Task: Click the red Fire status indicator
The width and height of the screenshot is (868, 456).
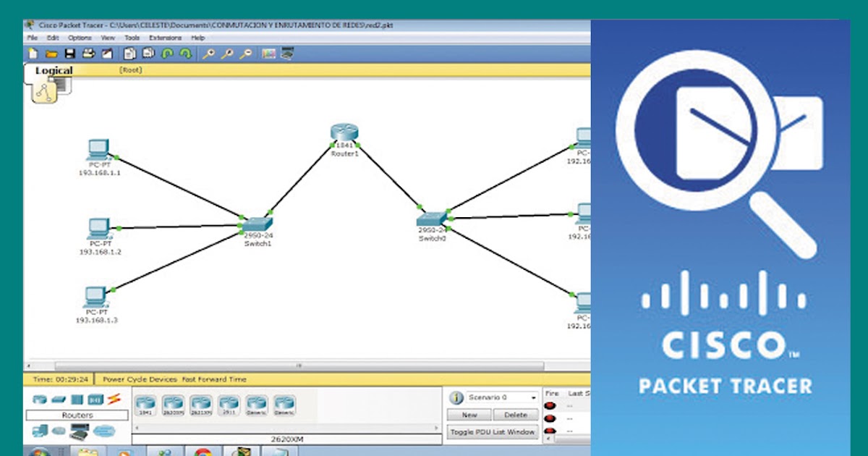Action: click(x=551, y=404)
